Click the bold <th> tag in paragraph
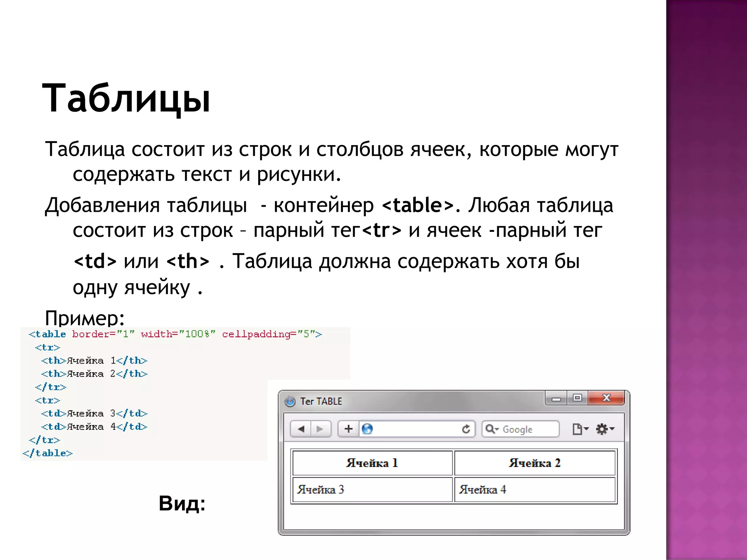Image resolution: width=747 pixels, height=560 pixels. [x=188, y=261]
